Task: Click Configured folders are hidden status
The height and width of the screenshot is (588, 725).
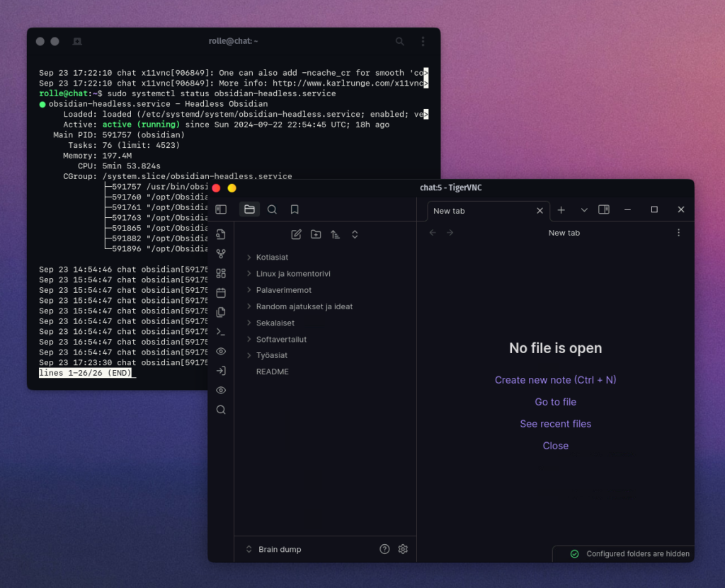Action: [629, 554]
